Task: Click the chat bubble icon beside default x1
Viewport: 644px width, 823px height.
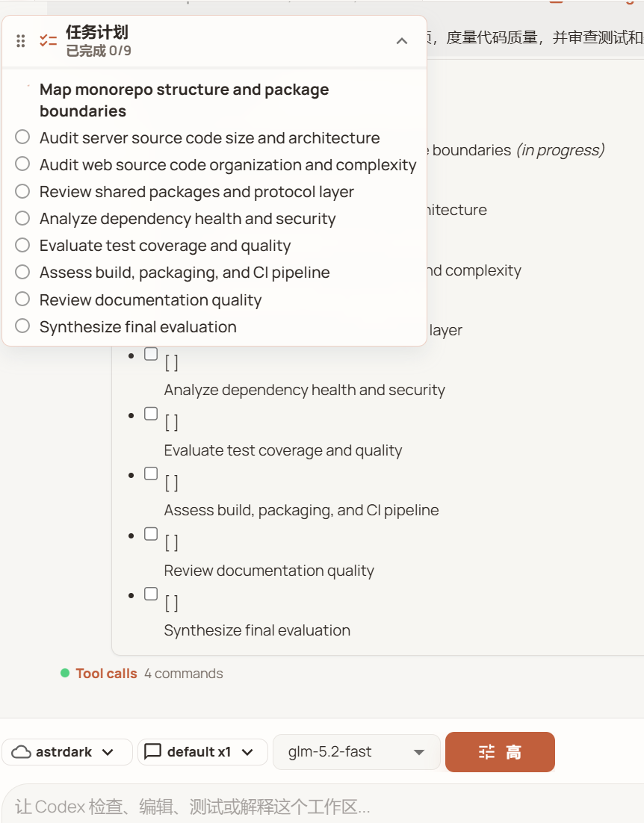Action: point(152,751)
